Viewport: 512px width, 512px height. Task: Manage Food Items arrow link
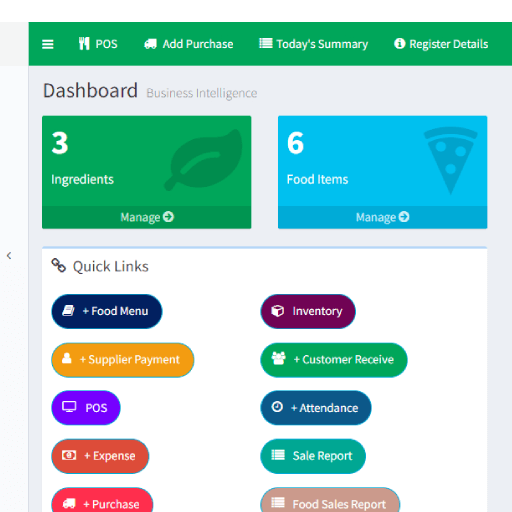(382, 217)
